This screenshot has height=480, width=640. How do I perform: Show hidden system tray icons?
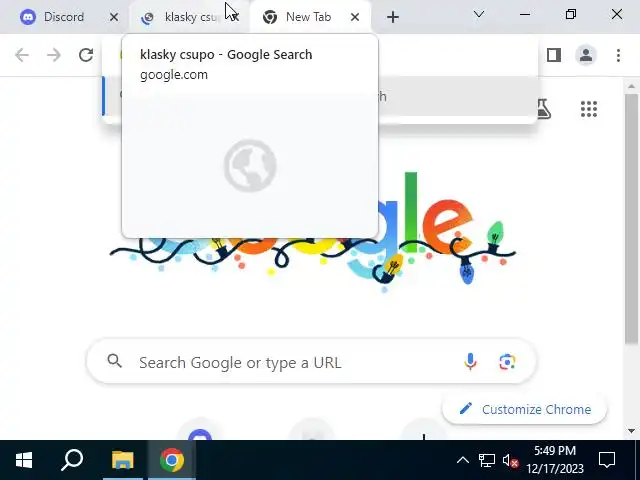pyautogui.click(x=462, y=460)
